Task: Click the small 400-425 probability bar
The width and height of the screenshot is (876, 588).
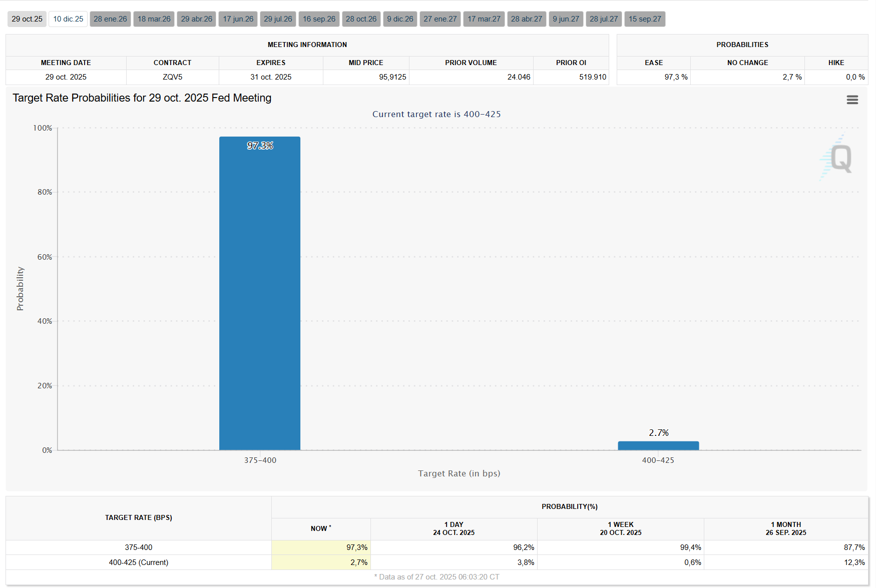Action: coord(658,446)
